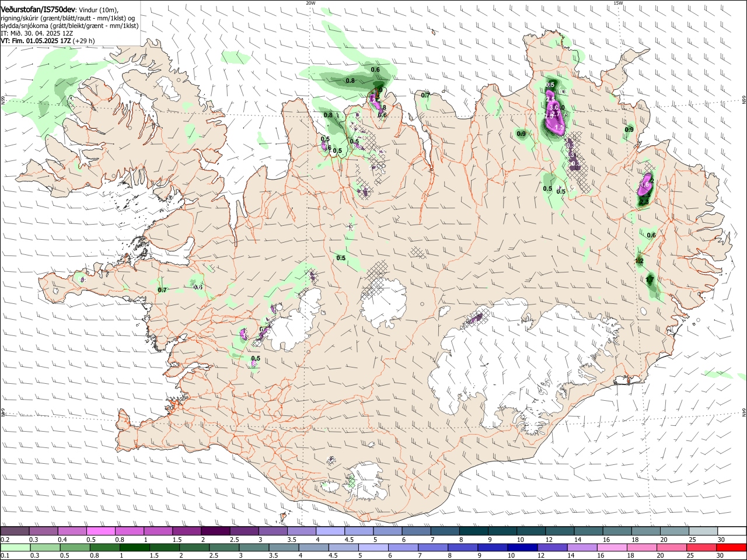The height and width of the screenshot is (560, 747).
Task: Click the IT: Mið. 30. 04. 2025 12Z line
Action: click(37, 33)
